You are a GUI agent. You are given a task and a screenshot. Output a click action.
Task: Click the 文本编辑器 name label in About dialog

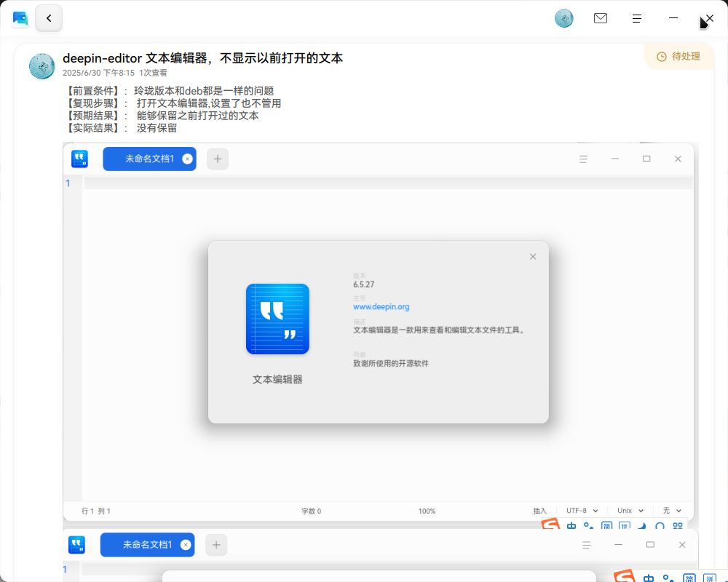[277, 380]
